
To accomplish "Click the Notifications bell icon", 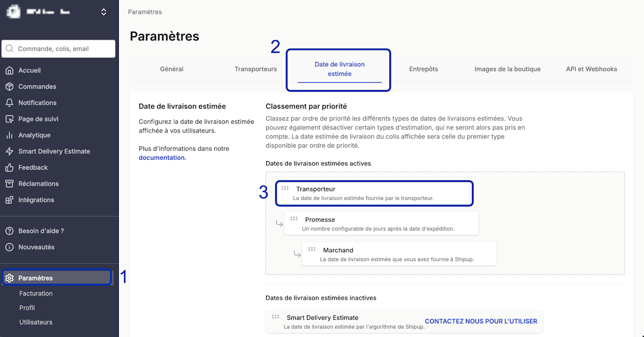I will [x=9, y=103].
